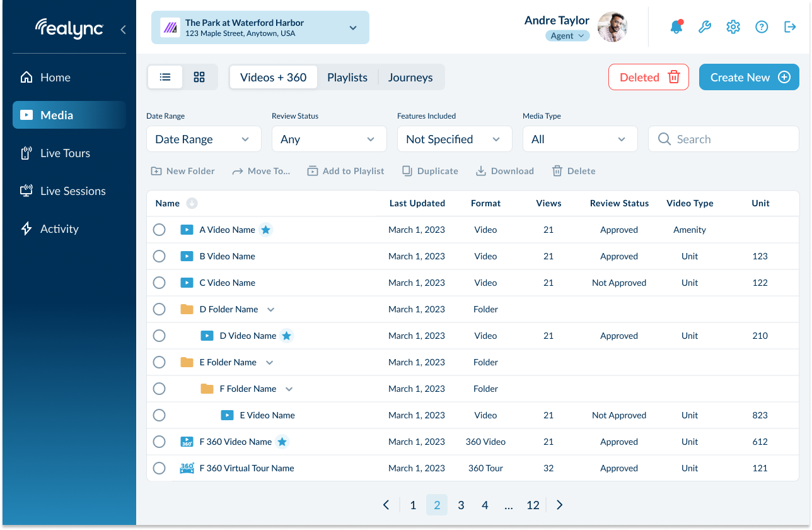This screenshot has height=530, width=812.
Task: Click the wrench tools icon
Action: tap(705, 26)
